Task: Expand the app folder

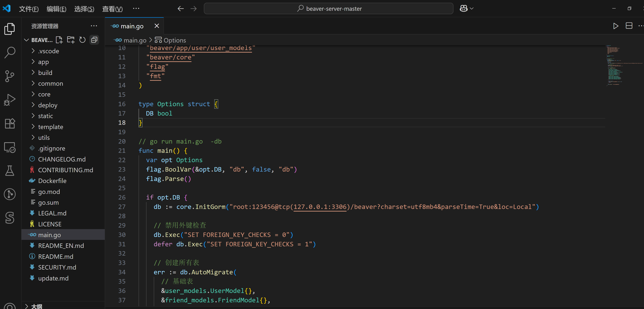Action: (x=63, y=62)
